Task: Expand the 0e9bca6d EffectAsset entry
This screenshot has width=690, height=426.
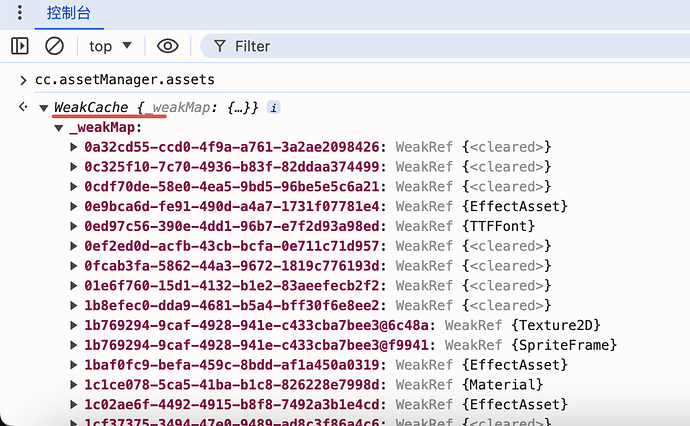Action: [x=76, y=206]
